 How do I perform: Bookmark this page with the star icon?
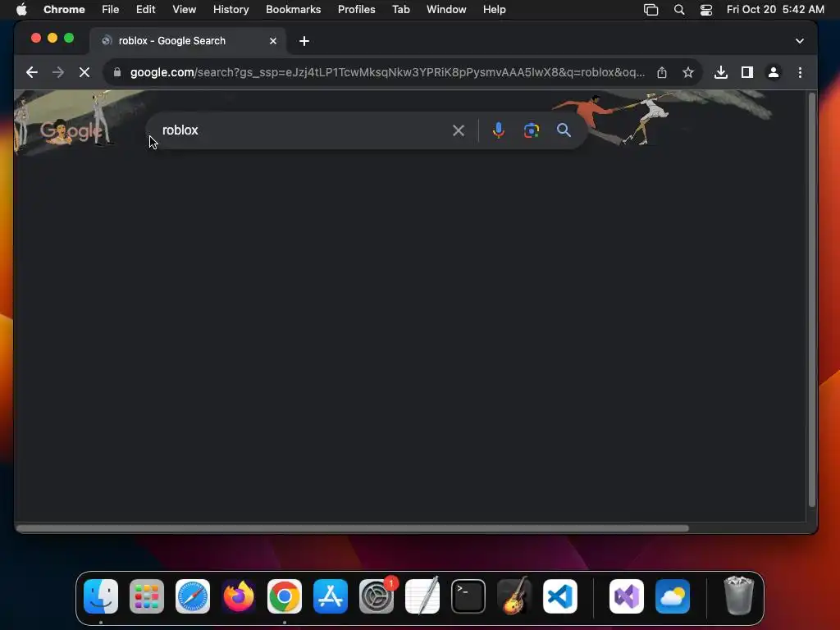pos(688,72)
